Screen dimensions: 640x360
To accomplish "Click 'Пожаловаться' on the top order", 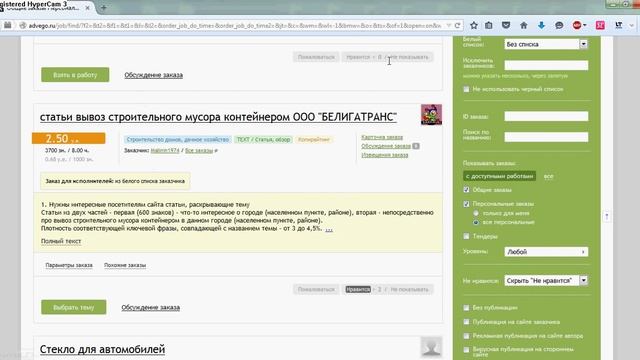I will click(316, 57).
